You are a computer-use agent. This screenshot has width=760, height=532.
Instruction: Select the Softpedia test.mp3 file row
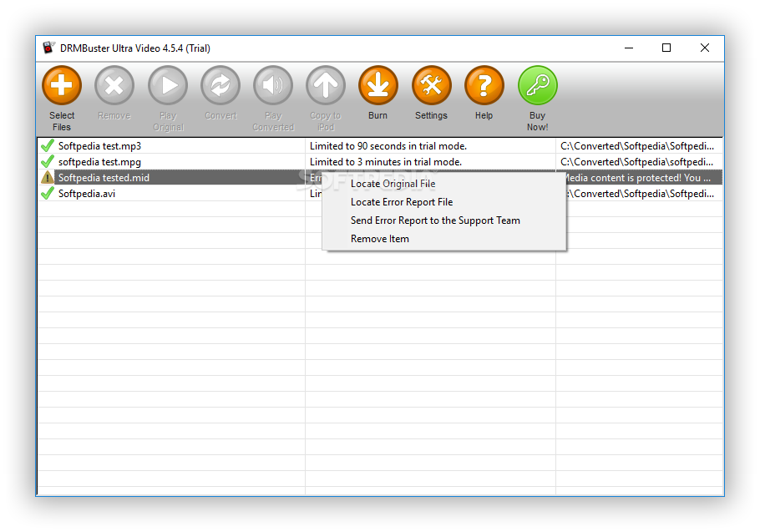point(380,146)
